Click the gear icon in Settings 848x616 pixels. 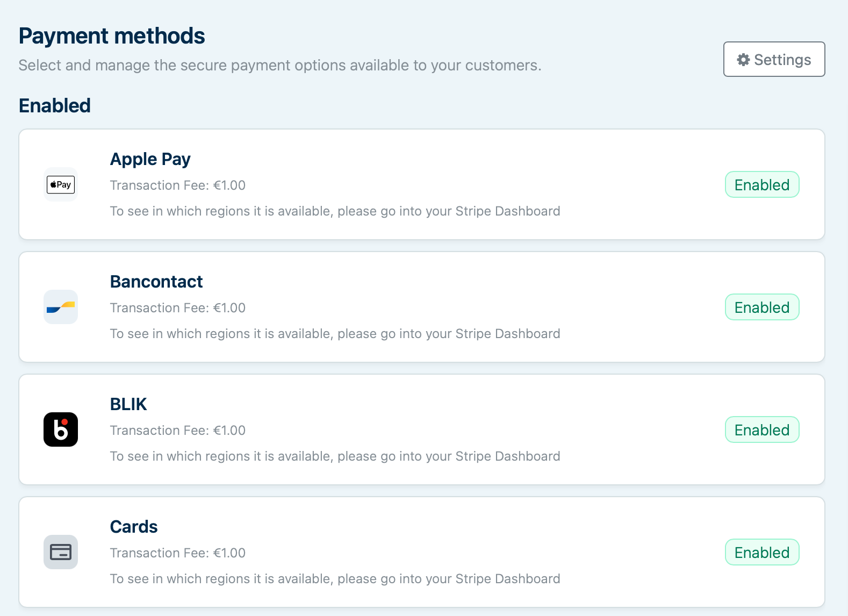click(x=743, y=60)
